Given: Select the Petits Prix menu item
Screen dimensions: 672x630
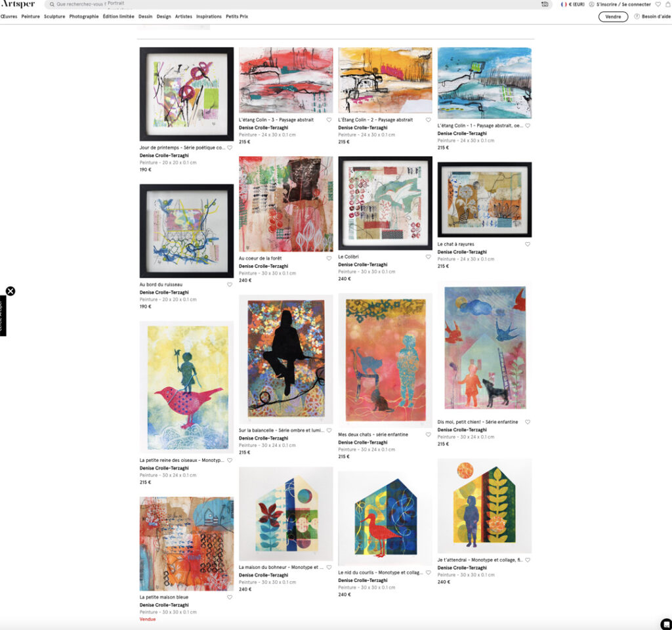Looking at the screenshot, I should 237,16.
